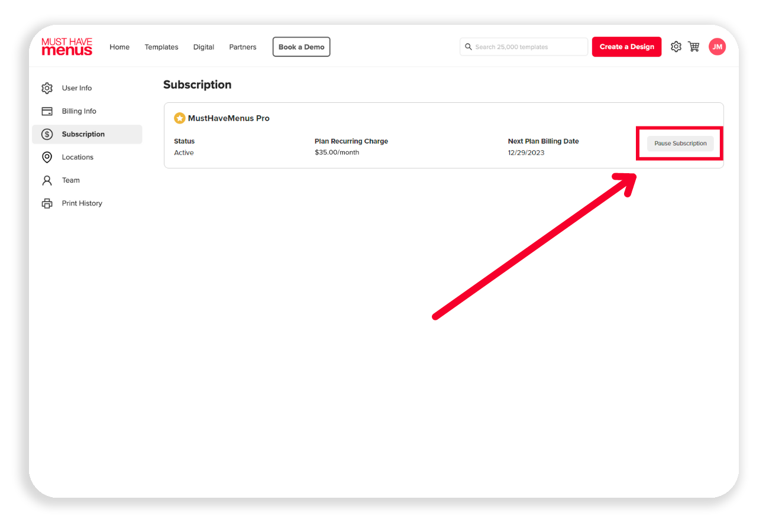Click the Plan Recurring Charge label
Viewport: 769px width, 532px height.
point(351,141)
